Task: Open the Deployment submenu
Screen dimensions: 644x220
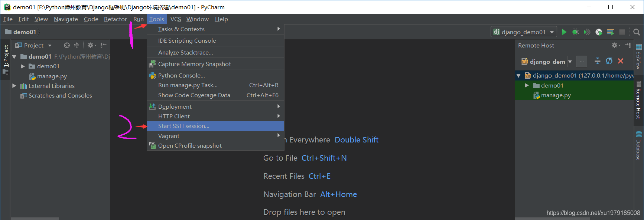Action: tap(216, 106)
